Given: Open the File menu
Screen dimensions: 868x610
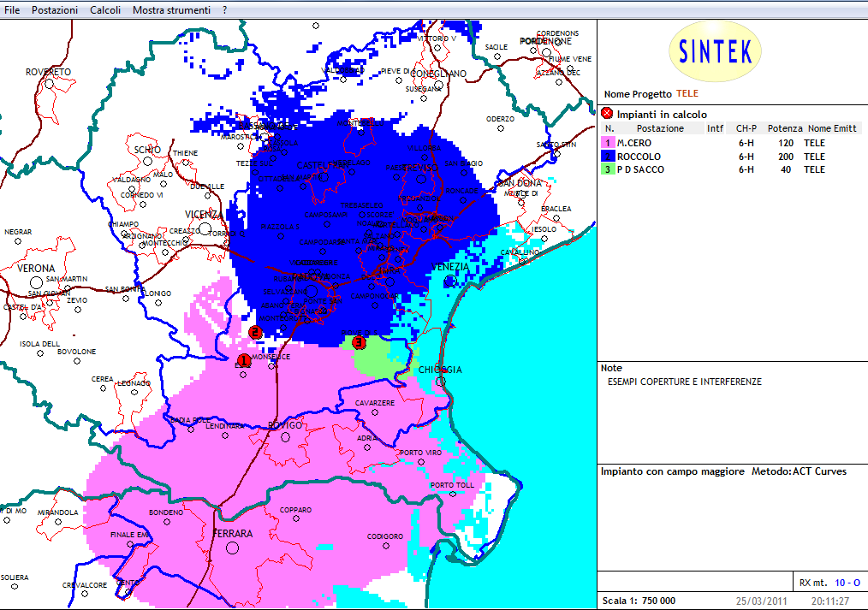Looking at the screenshot, I should [x=13, y=9].
